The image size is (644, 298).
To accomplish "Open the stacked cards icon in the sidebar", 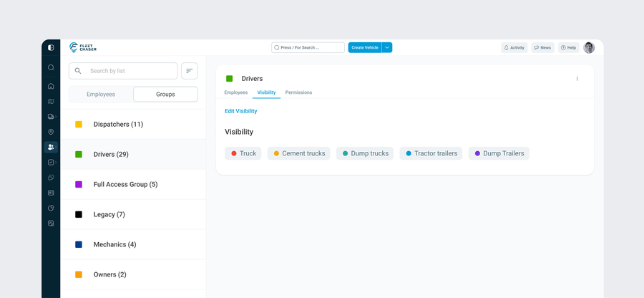I will 51,178.
